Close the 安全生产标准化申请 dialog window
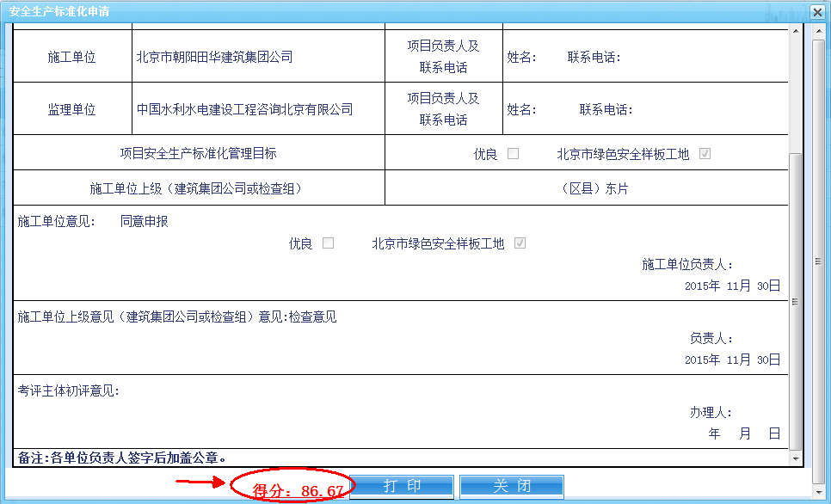This screenshot has height=504, width=831. click(816, 12)
